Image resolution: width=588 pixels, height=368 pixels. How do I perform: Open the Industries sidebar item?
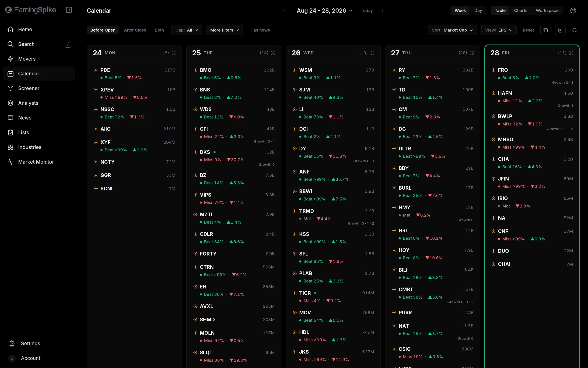pyautogui.click(x=39, y=147)
